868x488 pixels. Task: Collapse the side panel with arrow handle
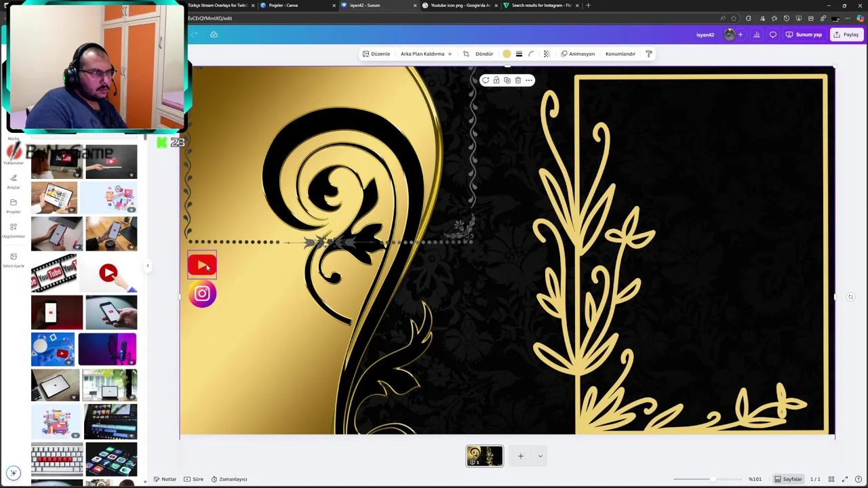pos(147,266)
